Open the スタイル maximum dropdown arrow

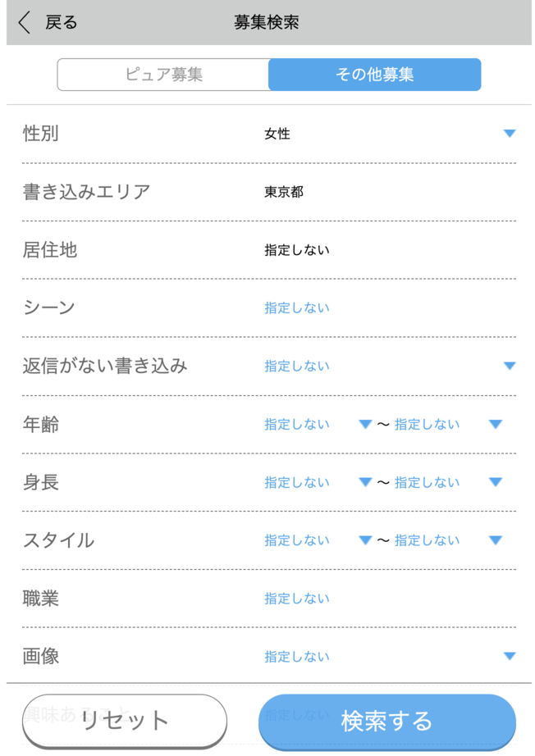pyautogui.click(x=496, y=540)
